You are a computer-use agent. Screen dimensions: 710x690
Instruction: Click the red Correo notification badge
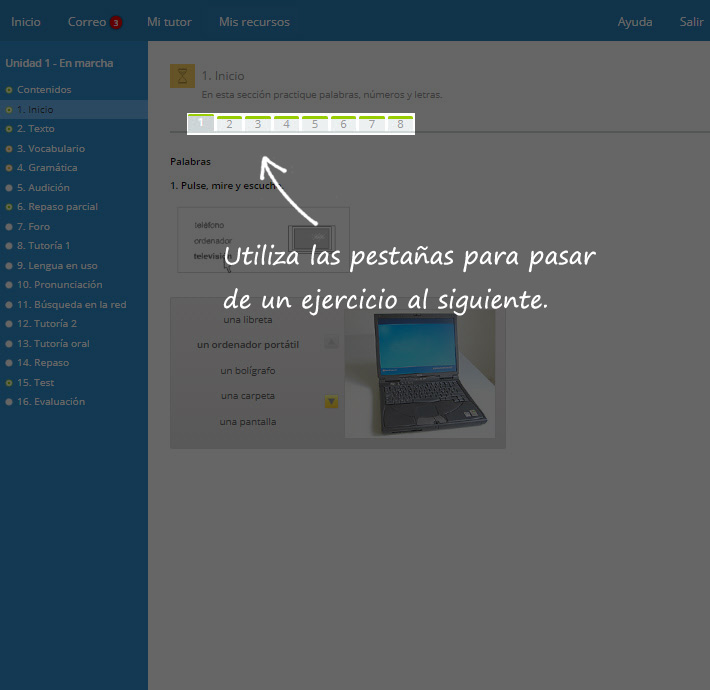[116, 23]
